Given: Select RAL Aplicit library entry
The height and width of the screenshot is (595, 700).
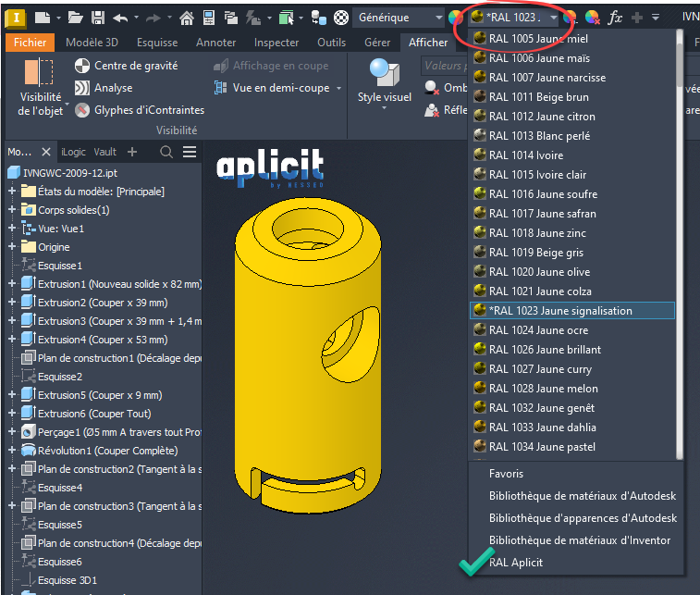Looking at the screenshot, I should click(x=516, y=562).
